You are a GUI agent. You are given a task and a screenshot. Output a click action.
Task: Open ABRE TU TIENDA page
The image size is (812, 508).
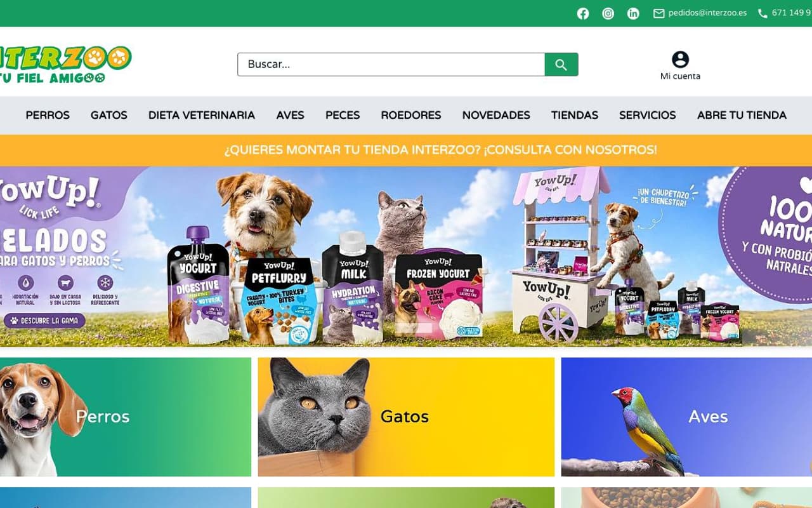pos(742,115)
